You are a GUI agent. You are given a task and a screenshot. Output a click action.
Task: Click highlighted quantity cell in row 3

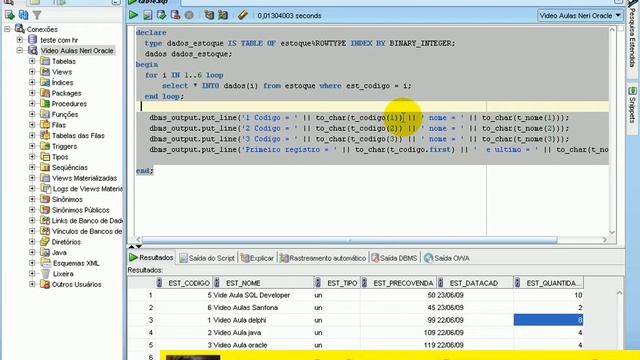(x=548, y=320)
